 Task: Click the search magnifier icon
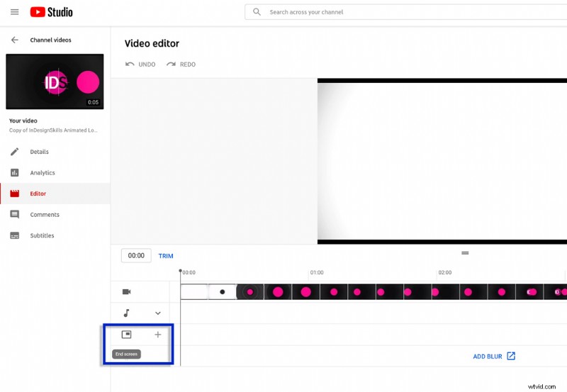click(x=257, y=12)
